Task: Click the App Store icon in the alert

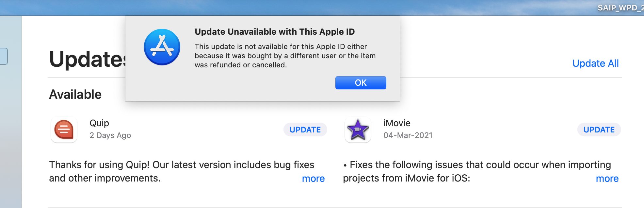Action: 162,47
